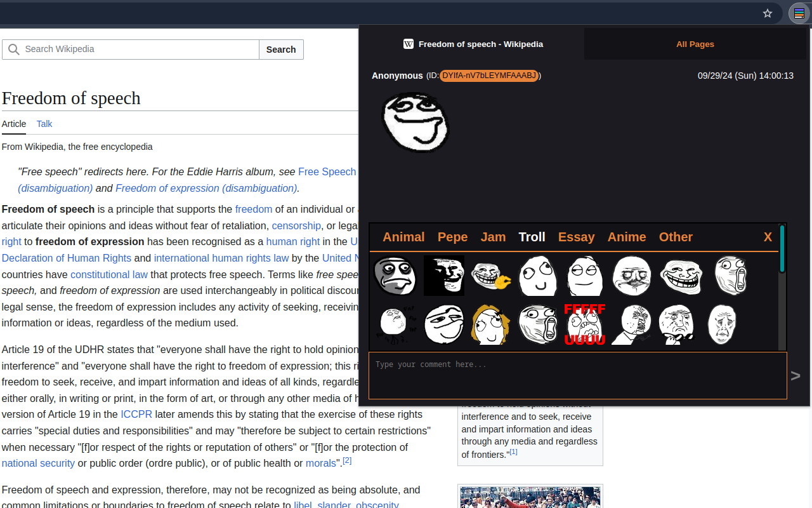Click the 'Freedom of speech' page heading
Viewport: 812px width, 508px height.
pyautogui.click(x=71, y=98)
